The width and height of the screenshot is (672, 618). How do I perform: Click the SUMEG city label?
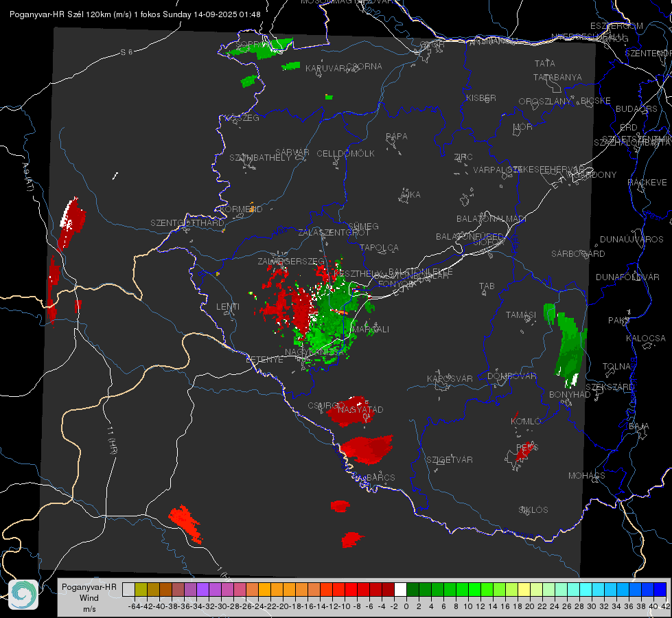[x=363, y=226]
